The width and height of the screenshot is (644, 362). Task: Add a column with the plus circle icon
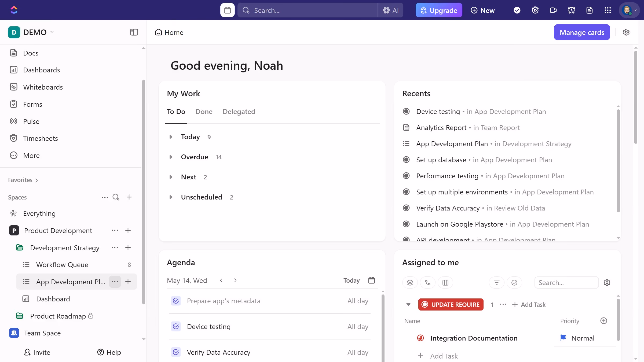point(604,321)
